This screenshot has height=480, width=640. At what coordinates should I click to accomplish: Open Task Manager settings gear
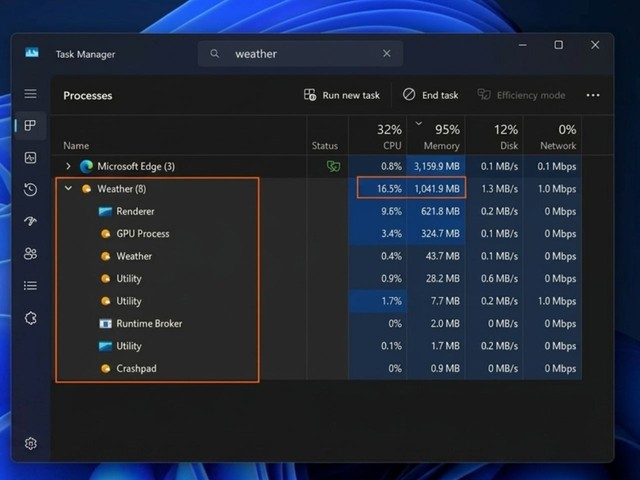pyautogui.click(x=31, y=443)
